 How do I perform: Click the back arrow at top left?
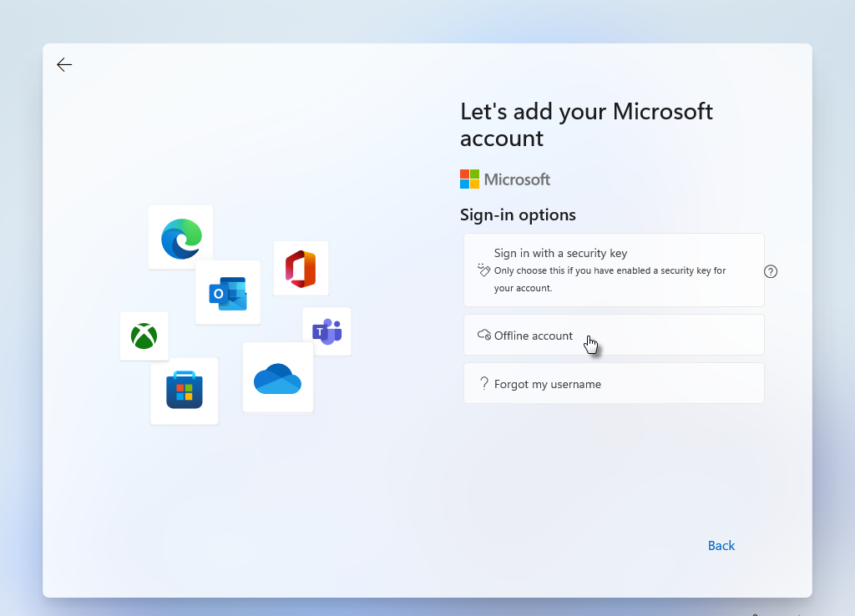click(64, 65)
